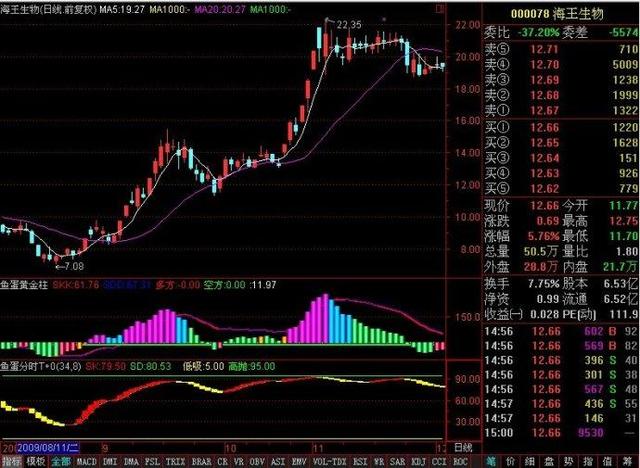The image size is (640, 468).
Task: Select the VR indicator tab
Action: [x=239, y=462]
